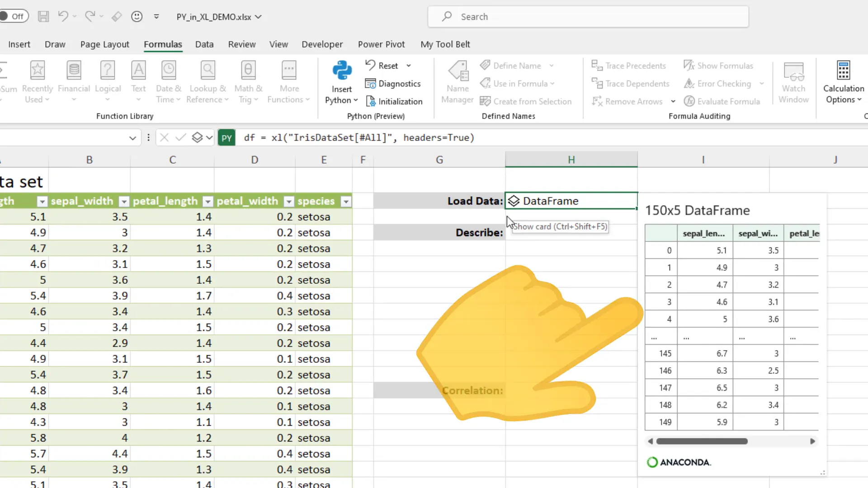
Task: Open the Watch Window
Action: (793, 81)
